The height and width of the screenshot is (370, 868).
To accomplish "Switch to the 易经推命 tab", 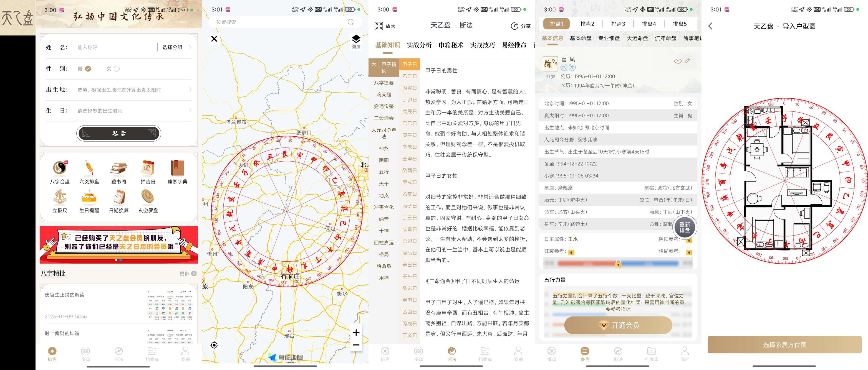I will (x=514, y=45).
